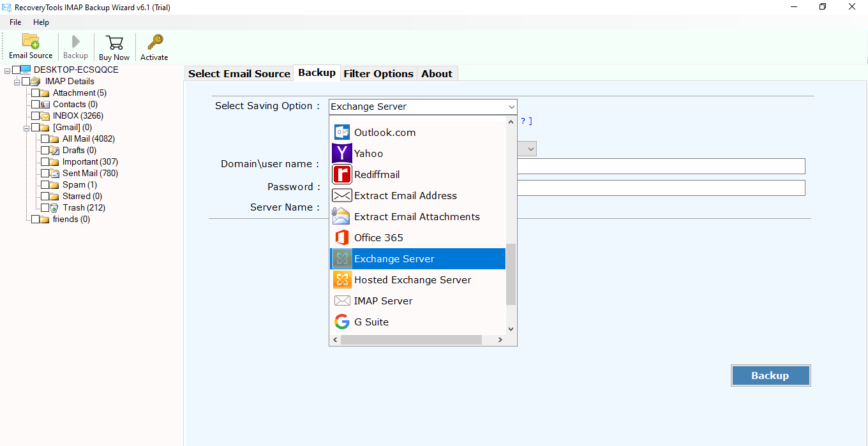Collapse the Select Saving Option dropdown arrow
The height and width of the screenshot is (446, 868).
511,107
